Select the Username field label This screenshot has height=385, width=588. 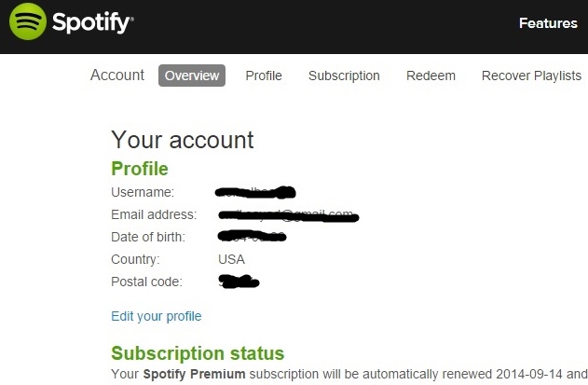coord(143,192)
